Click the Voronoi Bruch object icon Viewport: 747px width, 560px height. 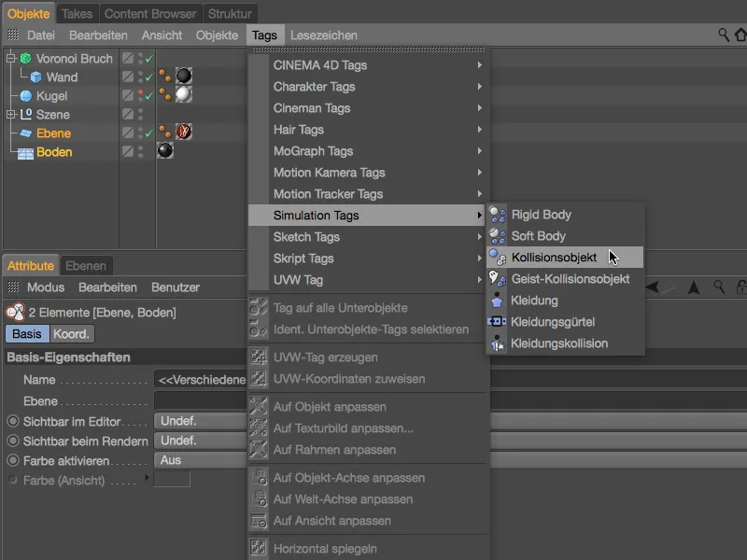click(26, 59)
